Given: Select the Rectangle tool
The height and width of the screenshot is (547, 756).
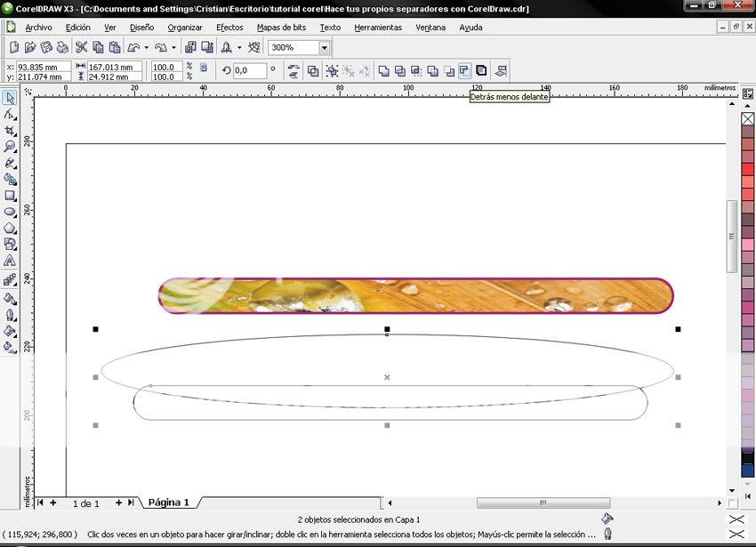Looking at the screenshot, I should coord(10,196).
